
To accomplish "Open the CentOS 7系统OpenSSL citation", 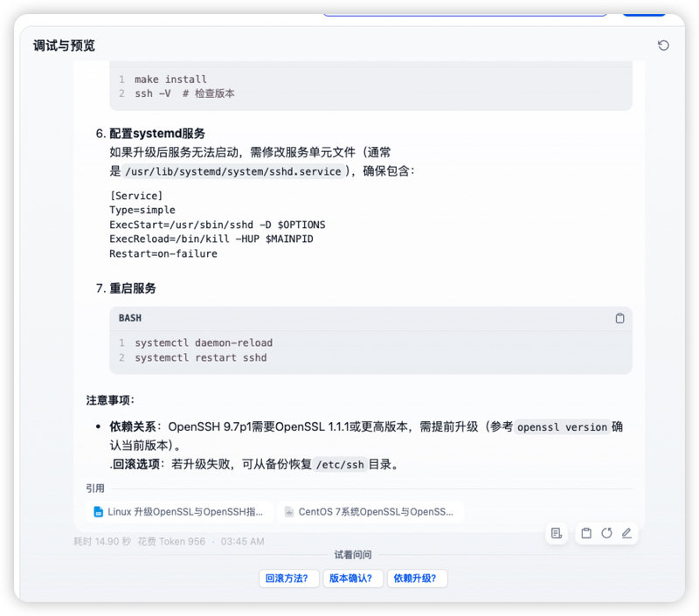I will click(x=370, y=512).
